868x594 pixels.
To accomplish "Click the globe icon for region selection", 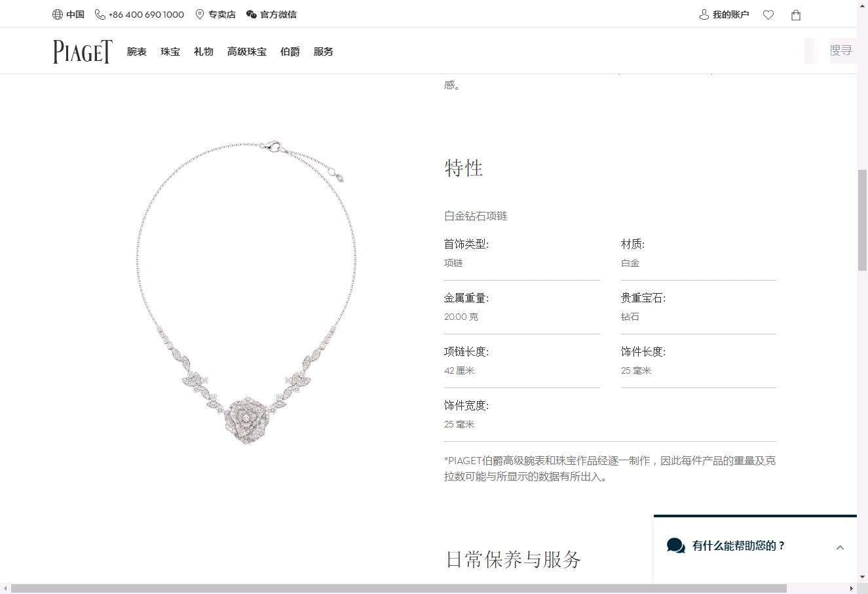I will click(58, 14).
